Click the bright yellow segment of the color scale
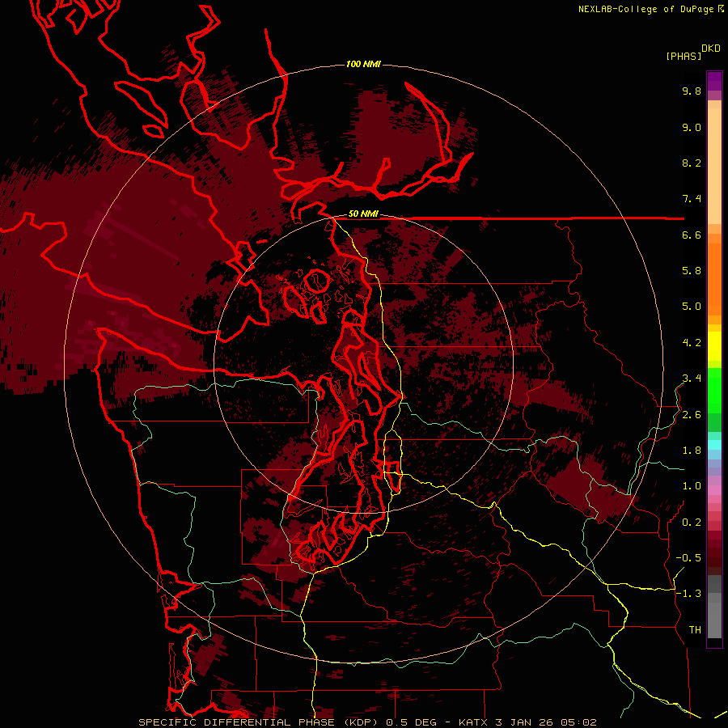 point(714,346)
